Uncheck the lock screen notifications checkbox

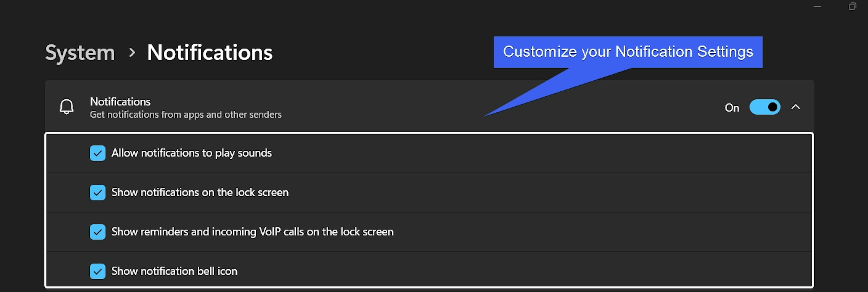click(97, 193)
